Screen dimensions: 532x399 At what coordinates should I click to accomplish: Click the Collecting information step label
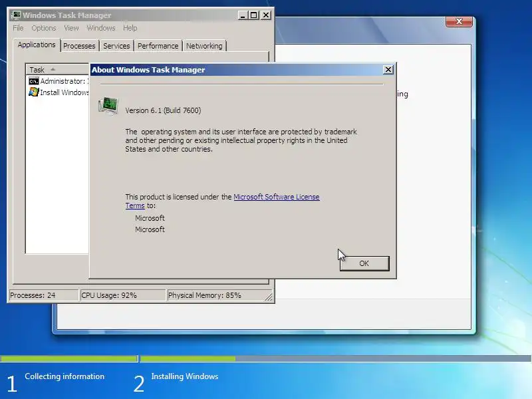65,376
